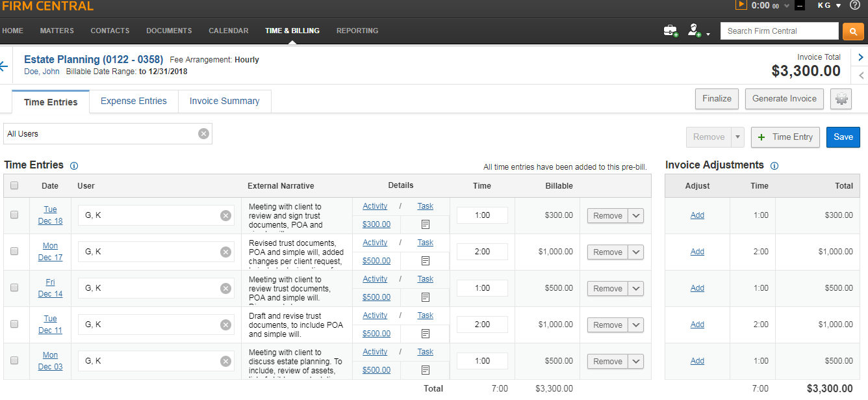
Task: Open the timer dropdown chevron
Action: pos(787,6)
